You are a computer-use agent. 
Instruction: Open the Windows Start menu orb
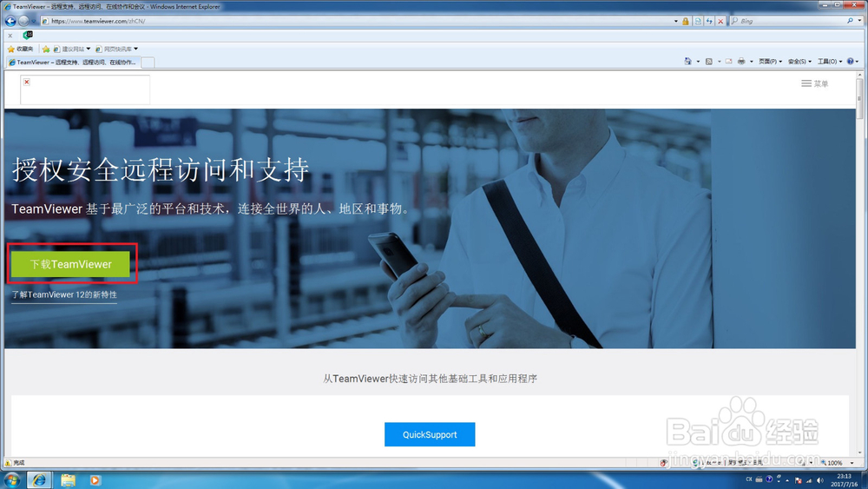pos(12,479)
